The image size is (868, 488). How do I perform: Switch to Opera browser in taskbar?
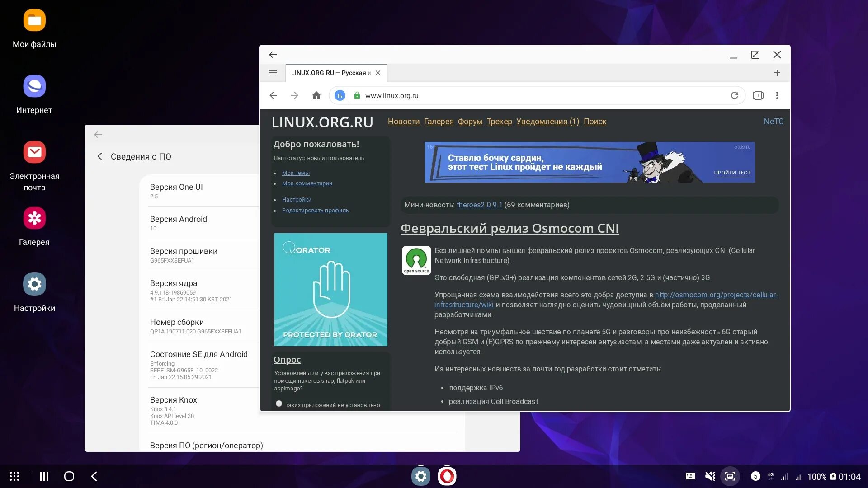pyautogui.click(x=447, y=476)
